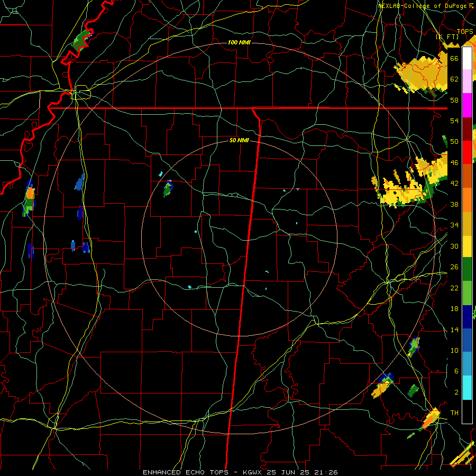Click the legend value "6"
Image resolution: width=476 pixels, height=476 pixels.
click(x=456, y=371)
